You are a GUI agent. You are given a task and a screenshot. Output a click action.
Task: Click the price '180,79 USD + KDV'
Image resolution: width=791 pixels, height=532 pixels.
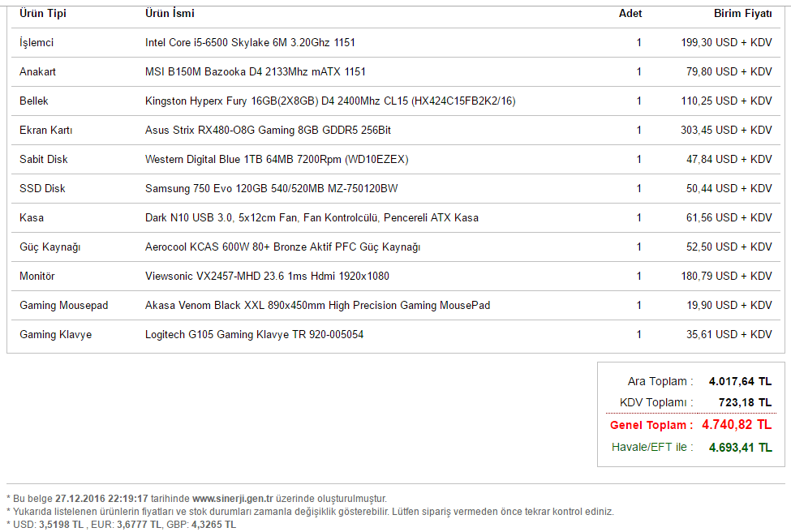pos(726,277)
